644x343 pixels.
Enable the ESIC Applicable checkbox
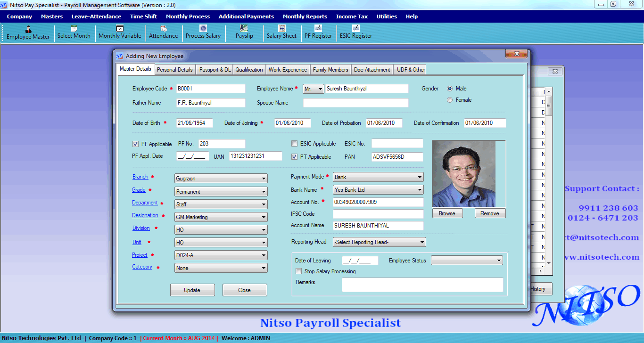(295, 144)
